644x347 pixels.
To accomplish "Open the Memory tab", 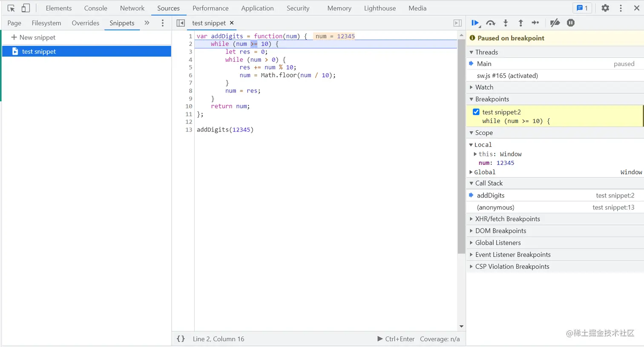I will click(339, 8).
